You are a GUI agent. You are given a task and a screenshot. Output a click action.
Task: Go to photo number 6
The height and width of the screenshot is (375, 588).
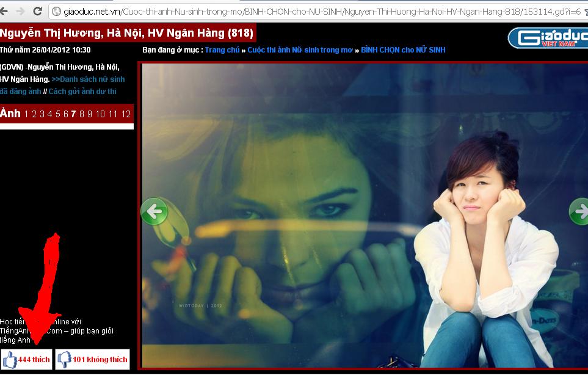point(65,114)
